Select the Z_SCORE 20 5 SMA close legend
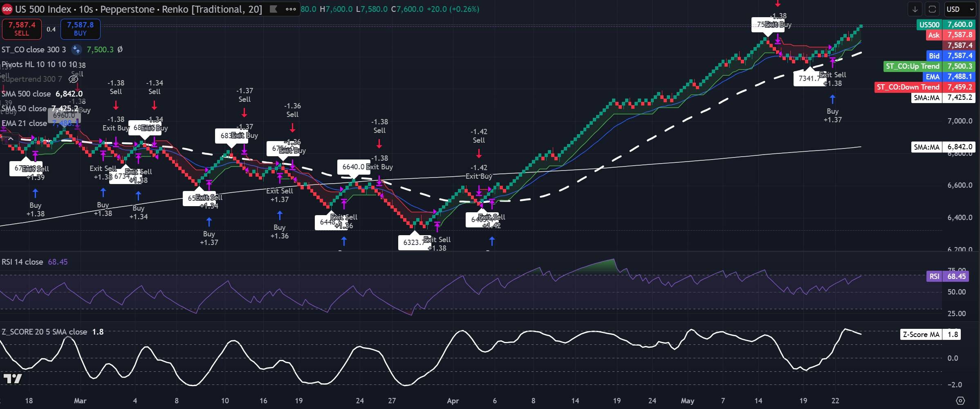The height and width of the screenshot is (409, 980). pyautogui.click(x=44, y=332)
